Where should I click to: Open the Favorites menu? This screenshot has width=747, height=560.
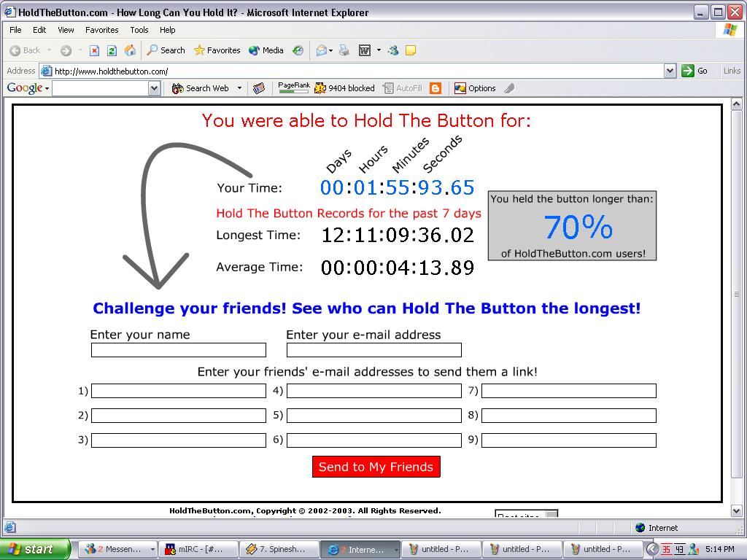point(101,30)
